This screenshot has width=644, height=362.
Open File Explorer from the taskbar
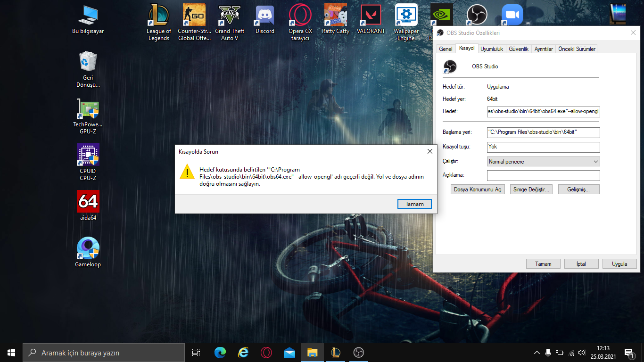(313, 353)
